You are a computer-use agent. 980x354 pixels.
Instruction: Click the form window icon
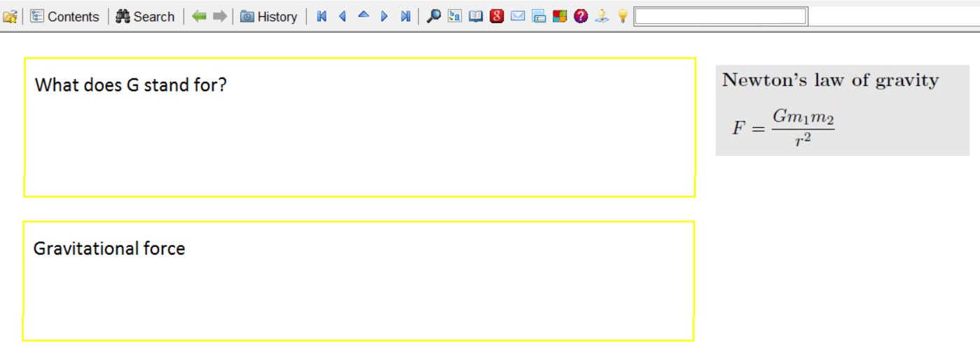539,16
